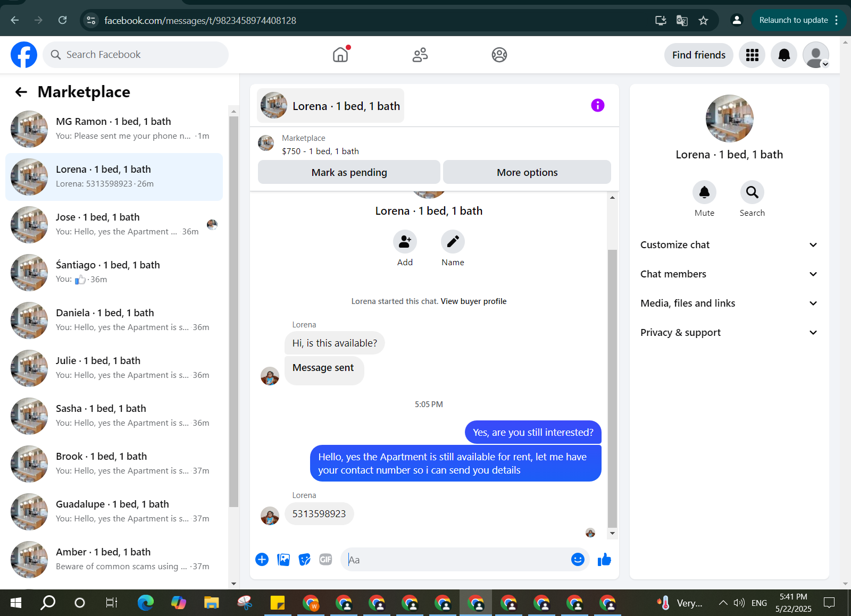Search within the conversation

click(x=752, y=192)
